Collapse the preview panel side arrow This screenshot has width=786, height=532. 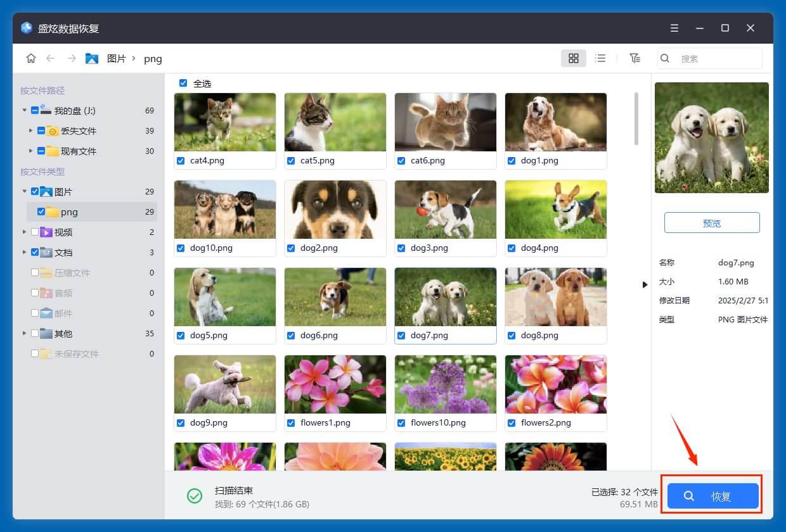[x=645, y=284]
